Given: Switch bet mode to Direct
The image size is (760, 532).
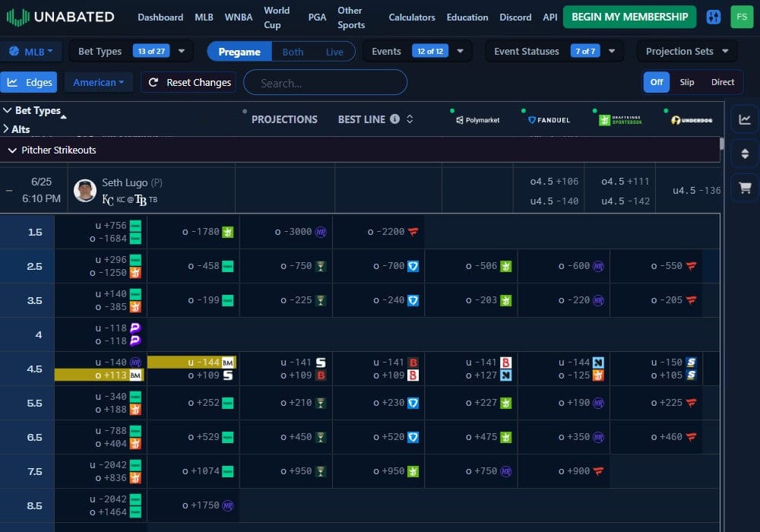Looking at the screenshot, I should 723,82.
